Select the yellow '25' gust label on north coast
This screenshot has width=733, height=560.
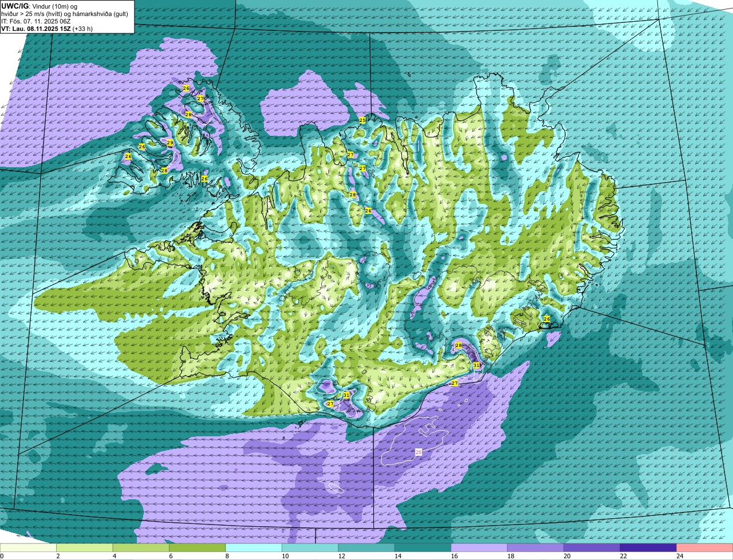(362, 120)
